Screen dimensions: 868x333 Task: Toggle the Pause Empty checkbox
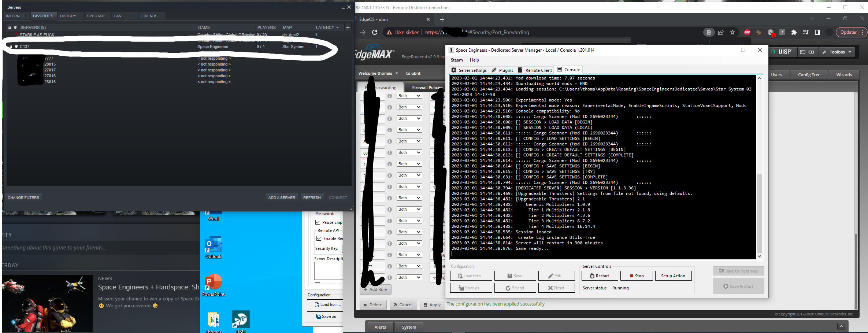pos(318,222)
